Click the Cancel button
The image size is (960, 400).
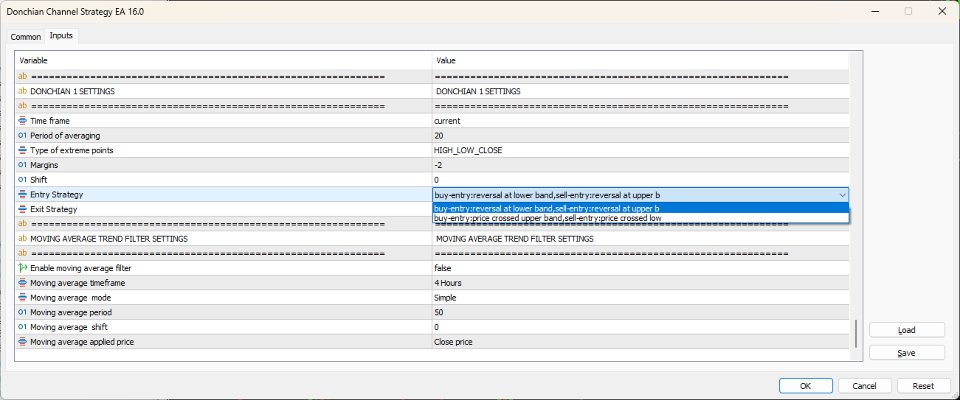[x=864, y=386]
